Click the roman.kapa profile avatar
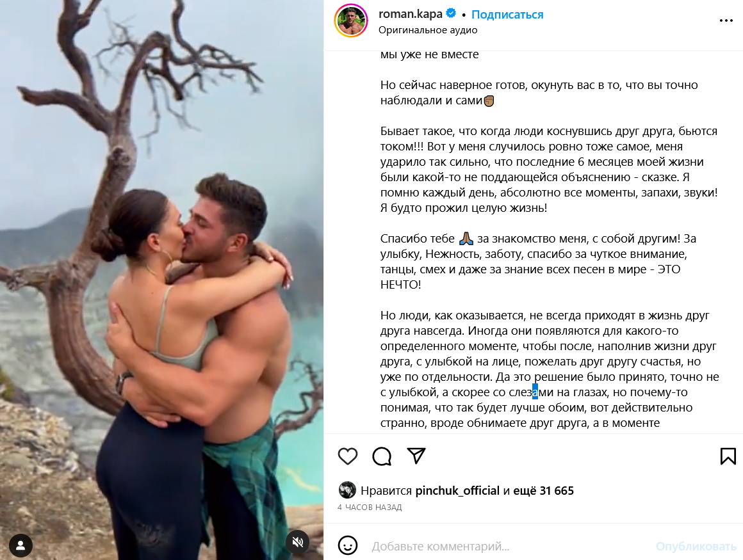 click(351, 20)
